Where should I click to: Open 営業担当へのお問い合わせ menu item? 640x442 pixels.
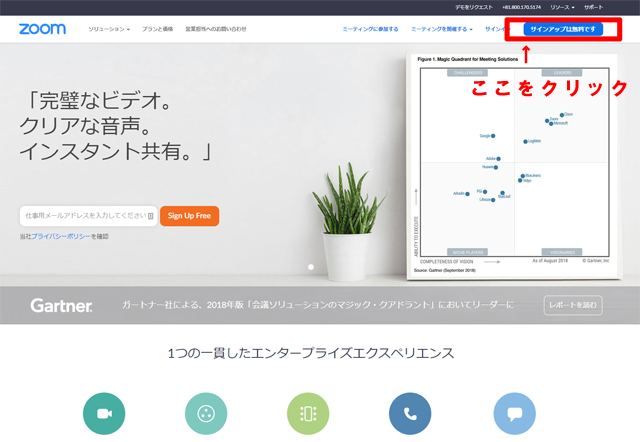pyautogui.click(x=216, y=29)
